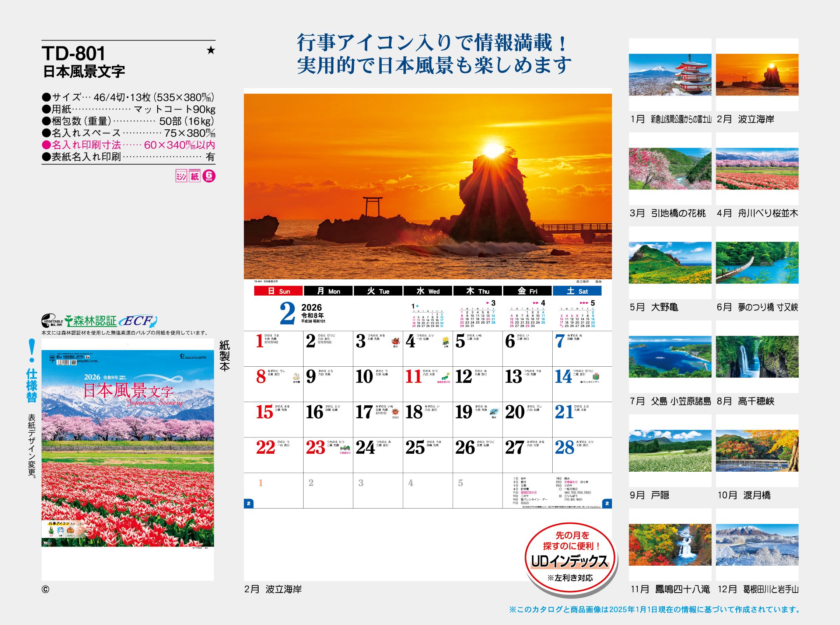Open the 1月 Mount Fuji pagoda thumbnail
The height and width of the screenshot is (625, 840).
[x=670, y=74]
